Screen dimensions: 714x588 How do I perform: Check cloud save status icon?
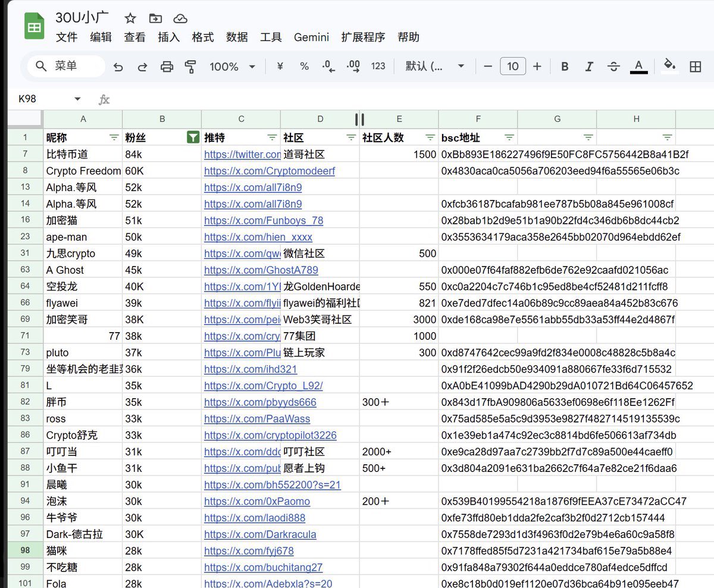[x=180, y=18]
